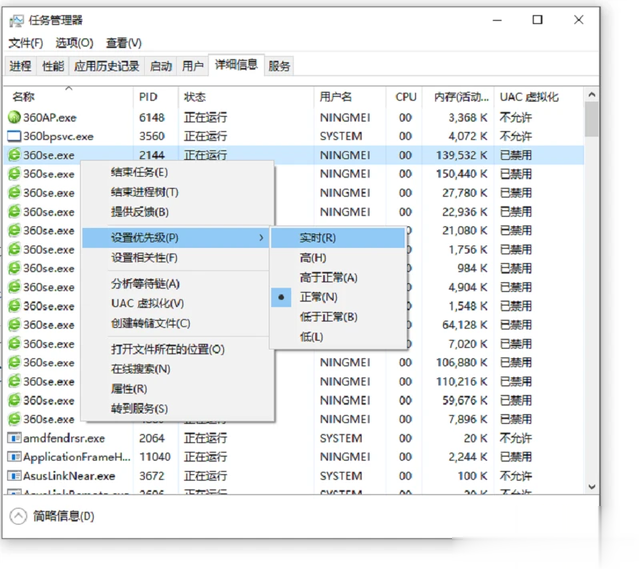Choose 在线搜索(N) menu entry

coord(178,369)
